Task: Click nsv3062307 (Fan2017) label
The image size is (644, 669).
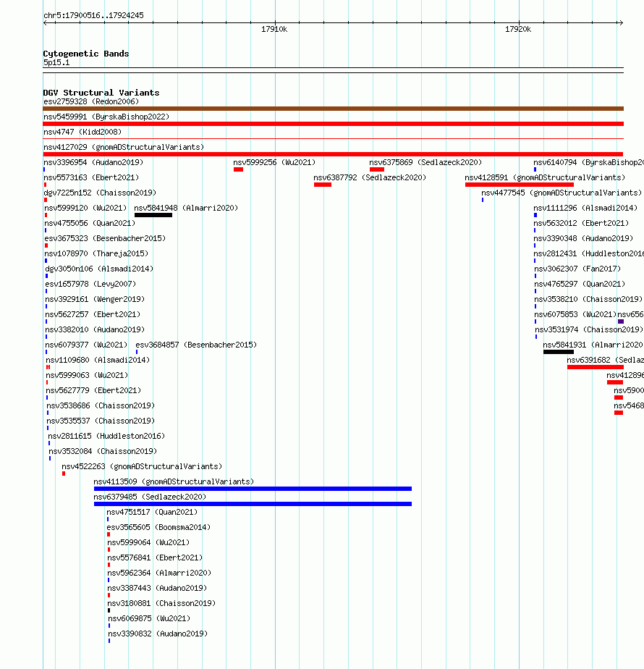Action: click(x=577, y=269)
